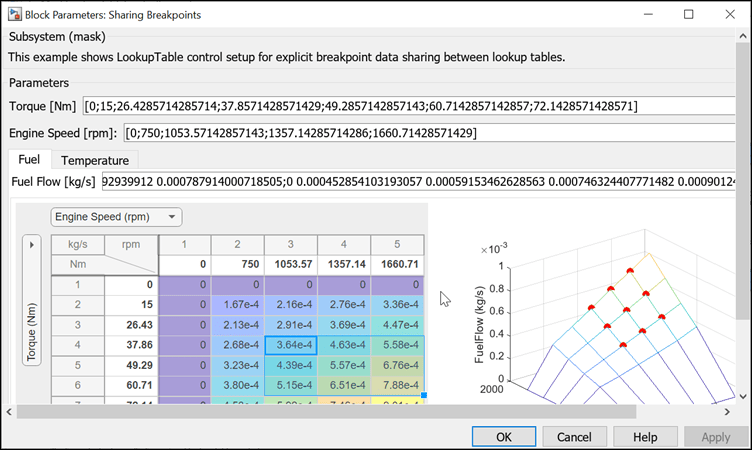
Task: Click the torque breakpoint value 15
Action: click(131, 305)
